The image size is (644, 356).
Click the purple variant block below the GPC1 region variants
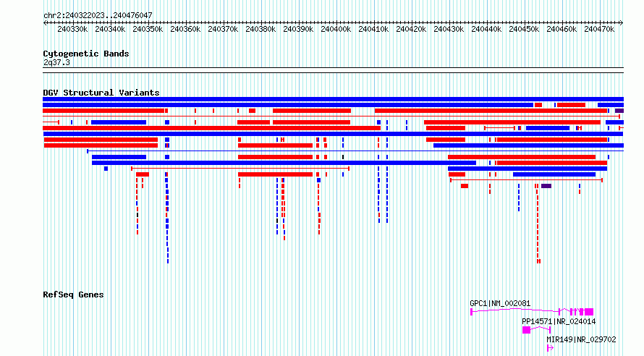546,186
